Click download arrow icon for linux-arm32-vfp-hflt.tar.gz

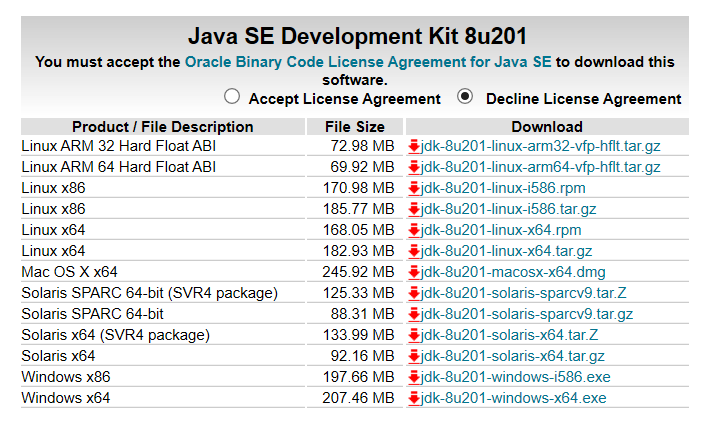[414, 146]
